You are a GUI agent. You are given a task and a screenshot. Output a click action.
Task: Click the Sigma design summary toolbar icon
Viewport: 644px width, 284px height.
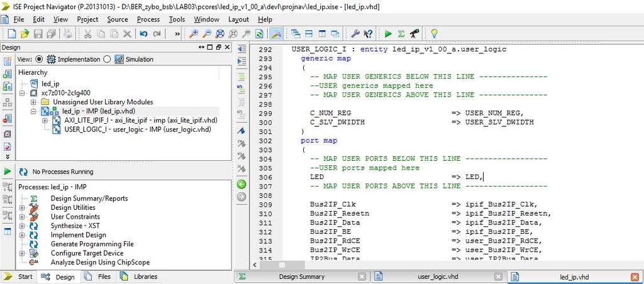pos(401,34)
